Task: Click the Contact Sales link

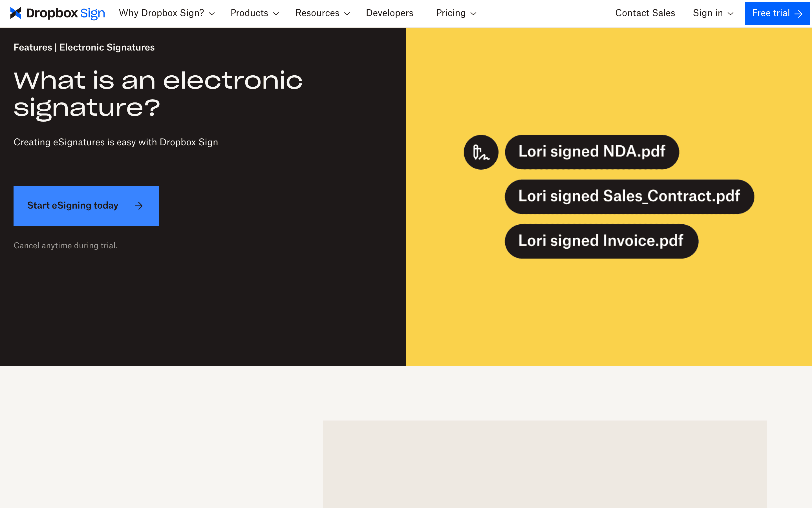Action: click(x=645, y=13)
